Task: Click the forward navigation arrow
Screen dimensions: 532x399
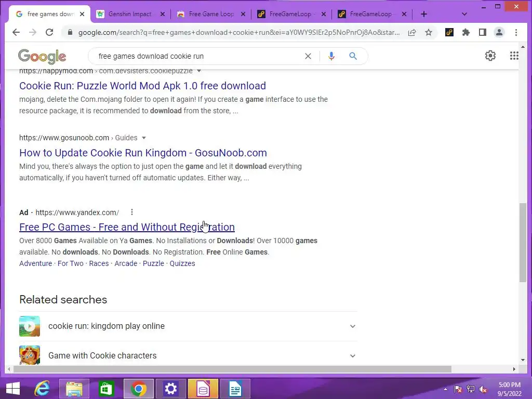Action: click(x=33, y=32)
